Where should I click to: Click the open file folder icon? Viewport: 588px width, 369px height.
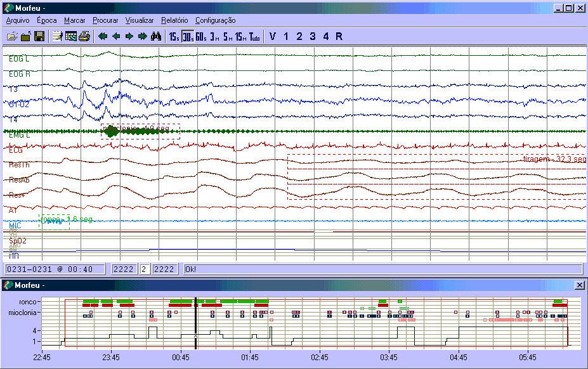(x=13, y=36)
